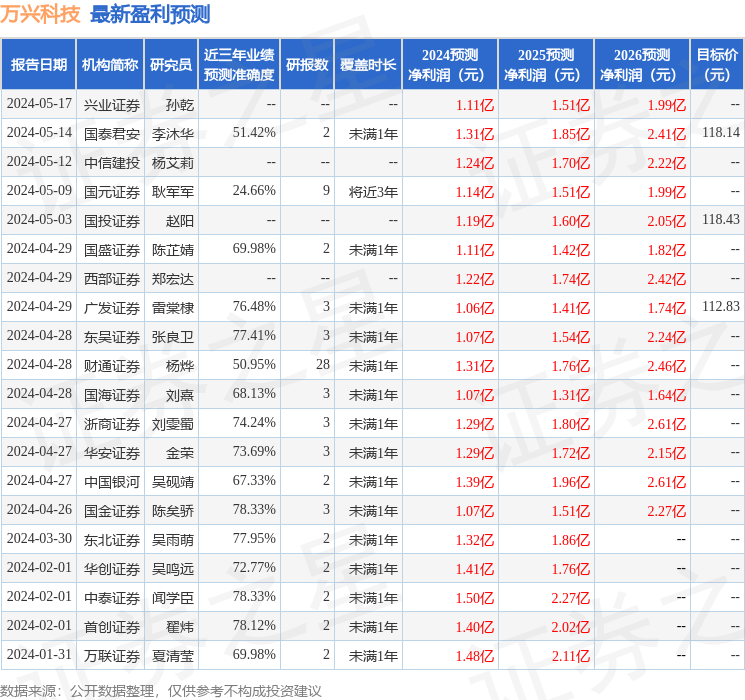This screenshot has width=745, height=700.
Task: Select the 中国银河 institution cell
Action: [112, 482]
